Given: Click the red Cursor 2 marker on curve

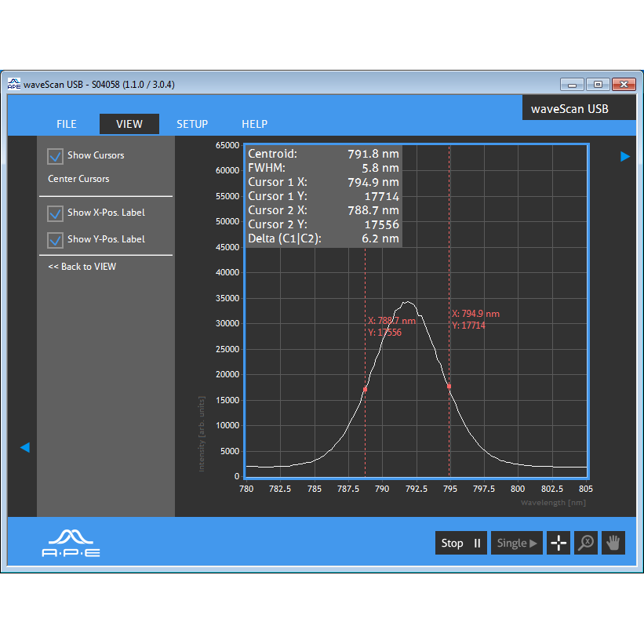Looking at the screenshot, I should pyautogui.click(x=365, y=389).
